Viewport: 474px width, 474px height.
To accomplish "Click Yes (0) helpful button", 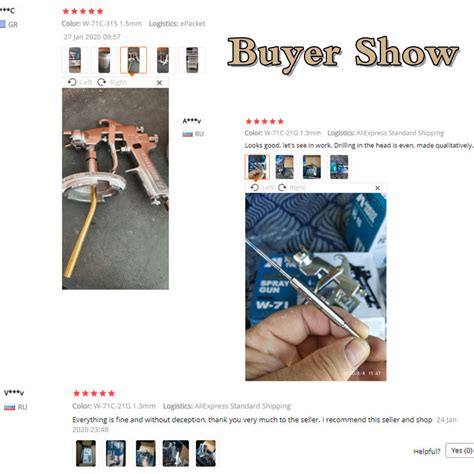I will pyautogui.click(x=460, y=451).
